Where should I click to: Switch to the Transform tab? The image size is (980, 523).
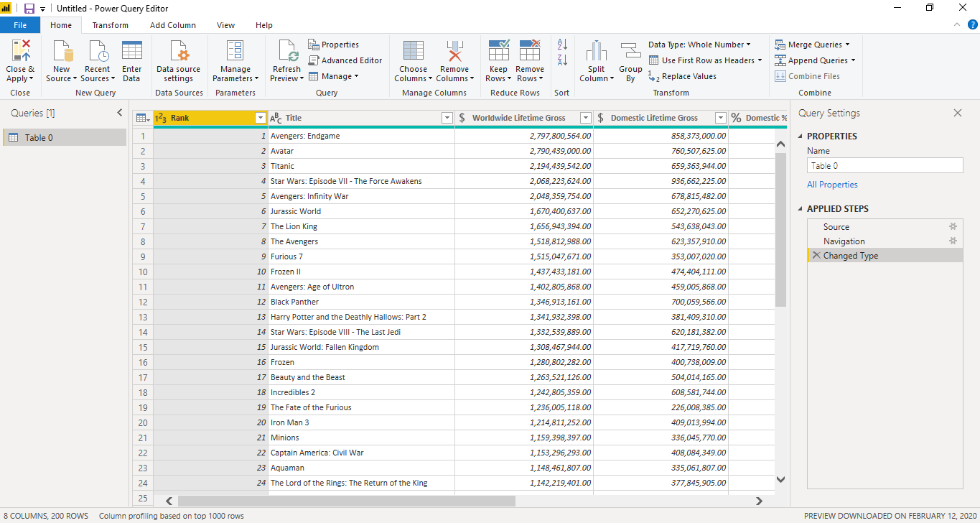tap(111, 25)
